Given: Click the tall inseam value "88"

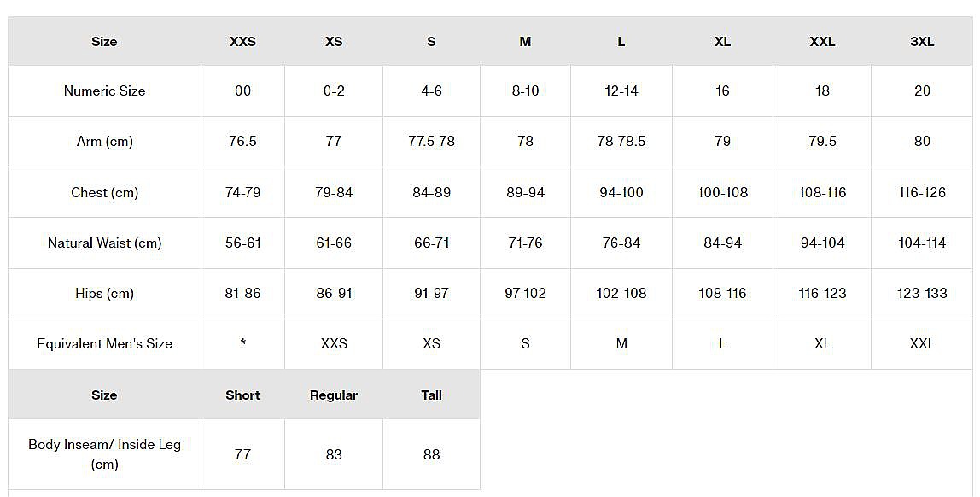Looking at the screenshot, I should [431, 454].
